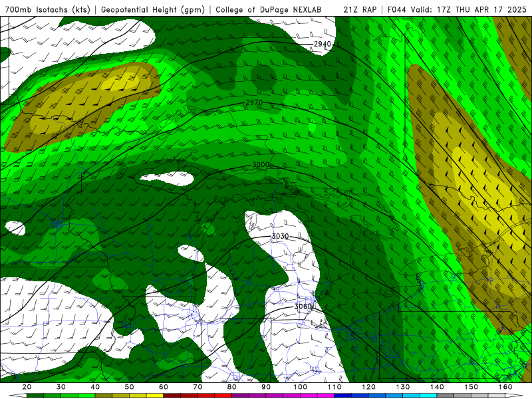Viewport: 532px width, 399px height.
Task: Click the 3030 height contour label
Action: [x=280, y=236]
